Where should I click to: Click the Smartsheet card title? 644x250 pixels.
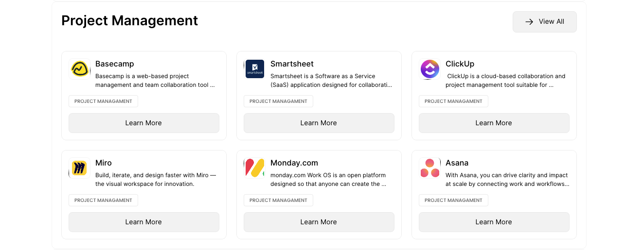pos(292,64)
